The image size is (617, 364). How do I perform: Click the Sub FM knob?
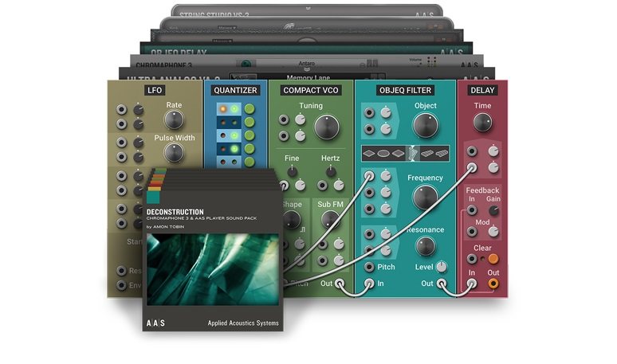[330, 220]
